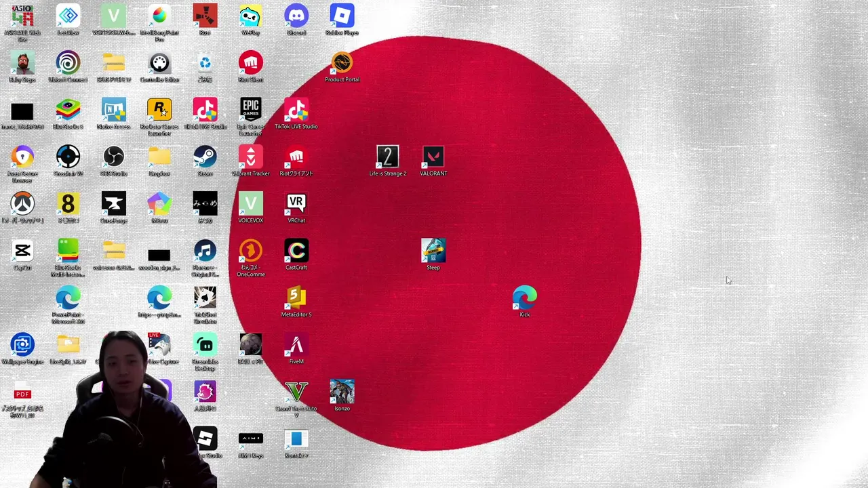This screenshot has width=868, height=488.
Task: Open the Valorant Tracker icon
Action: click(x=250, y=157)
